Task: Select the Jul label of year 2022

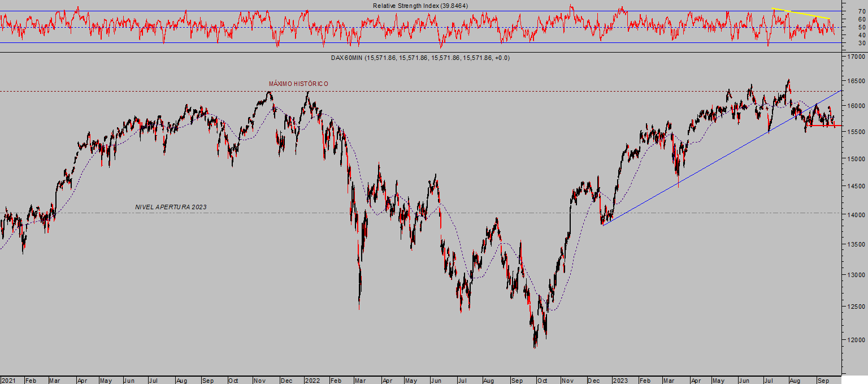Action: [462, 379]
